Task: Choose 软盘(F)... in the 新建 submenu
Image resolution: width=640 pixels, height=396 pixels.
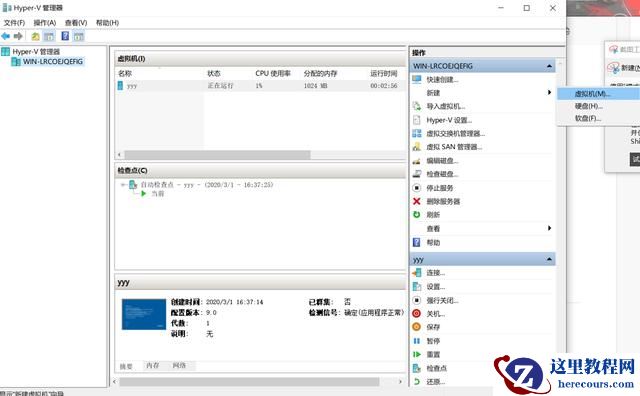Action: 588,118
